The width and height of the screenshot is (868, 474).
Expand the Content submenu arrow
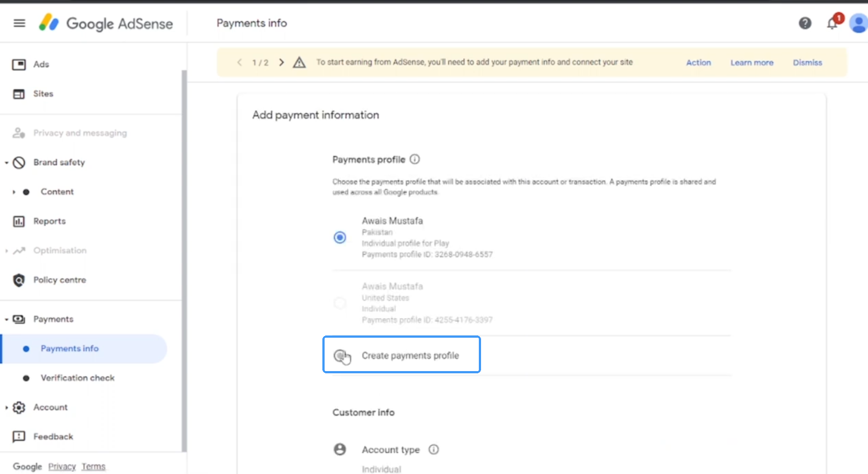(x=14, y=192)
